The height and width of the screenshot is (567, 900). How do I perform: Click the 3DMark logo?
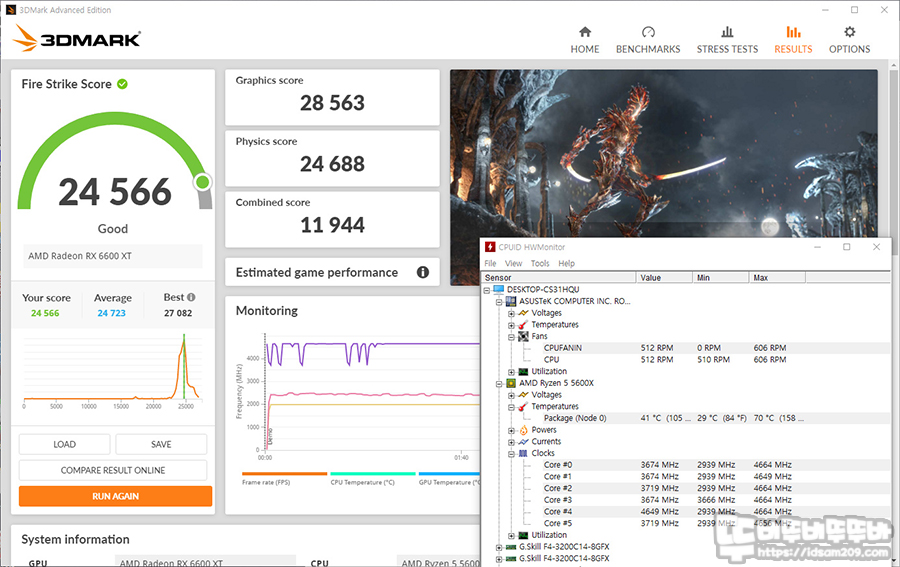click(x=77, y=38)
